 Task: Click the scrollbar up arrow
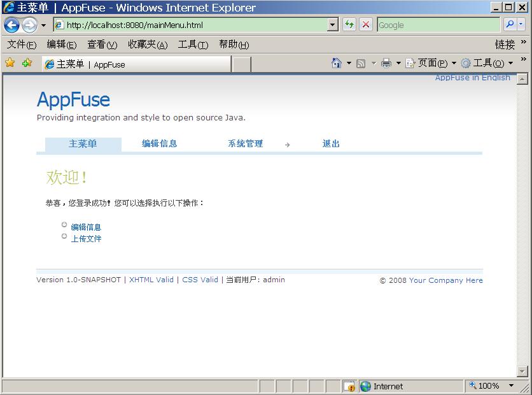pos(522,79)
